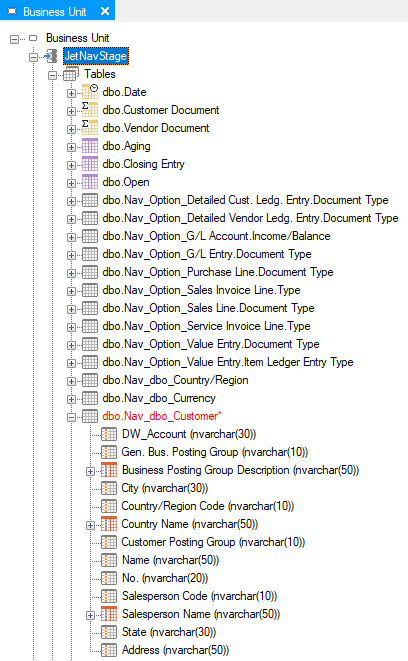The width and height of the screenshot is (408, 661).
Task: Expand the dbo.Closing Entry table
Action: pyautogui.click(x=71, y=165)
